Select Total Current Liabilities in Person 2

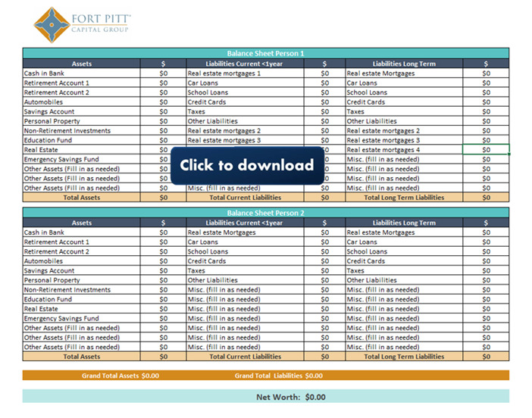tap(245, 357)
